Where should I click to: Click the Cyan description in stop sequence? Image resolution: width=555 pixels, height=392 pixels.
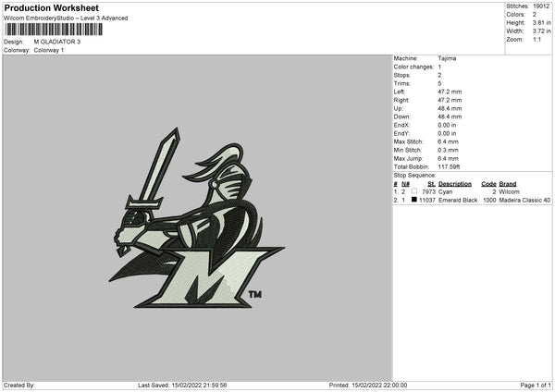tap(445, 191)
